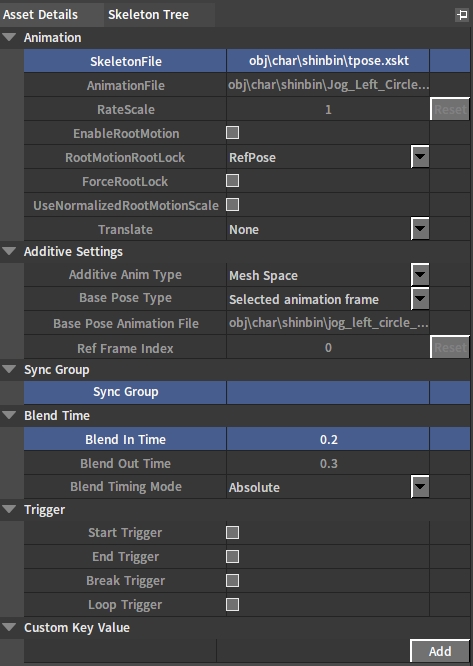
Task: Select the Blend Out Time label
Action: pos(126,463)
